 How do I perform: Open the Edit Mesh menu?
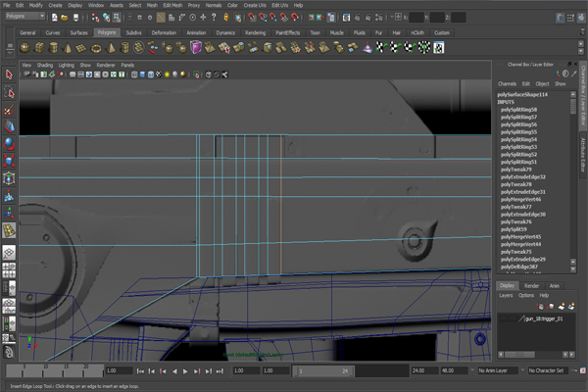tap(172, 5)
